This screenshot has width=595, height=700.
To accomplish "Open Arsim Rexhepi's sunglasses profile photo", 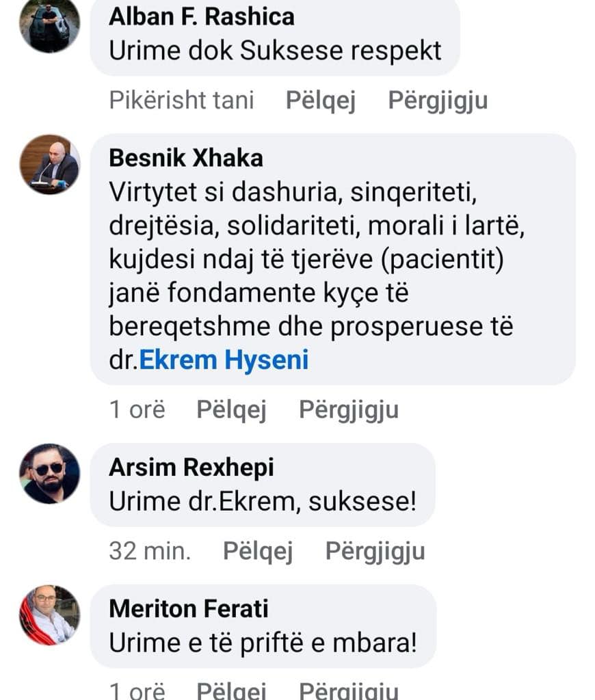I will (49, 473).
